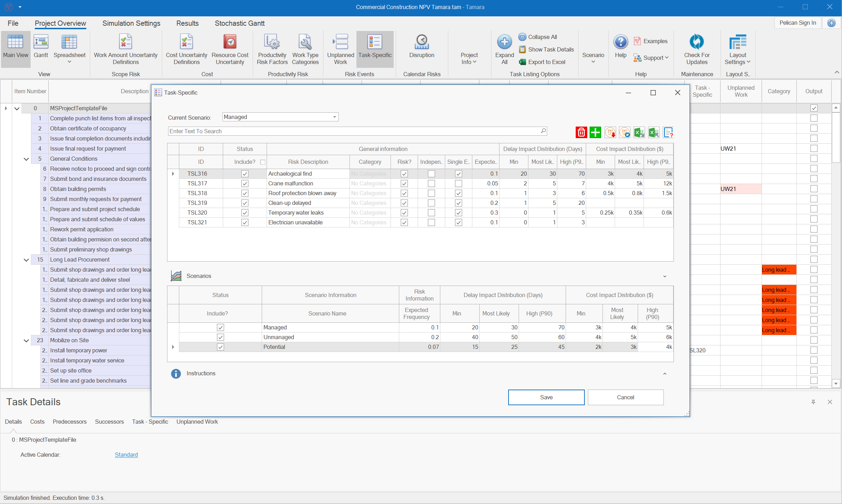The height and width of the screenshot is (504, 842).
Task: Open the Disruption calendar risks tool
Action: 422,49
